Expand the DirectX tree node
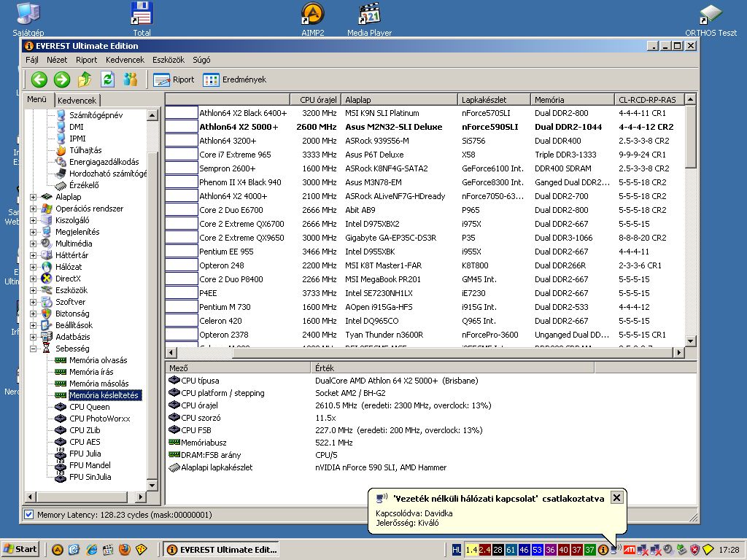 coord(33,279)
